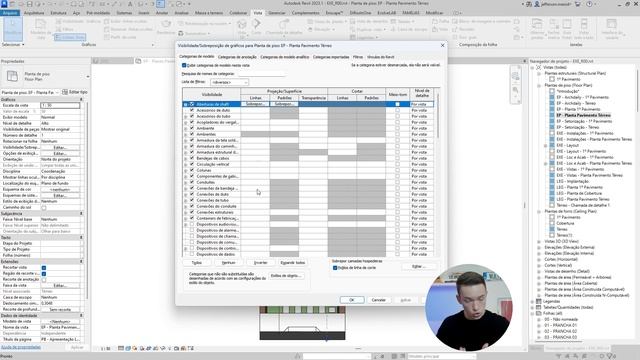Switch to Categorias de modelo analítico tab
640x360 pixels.
[x=284, y=57]
